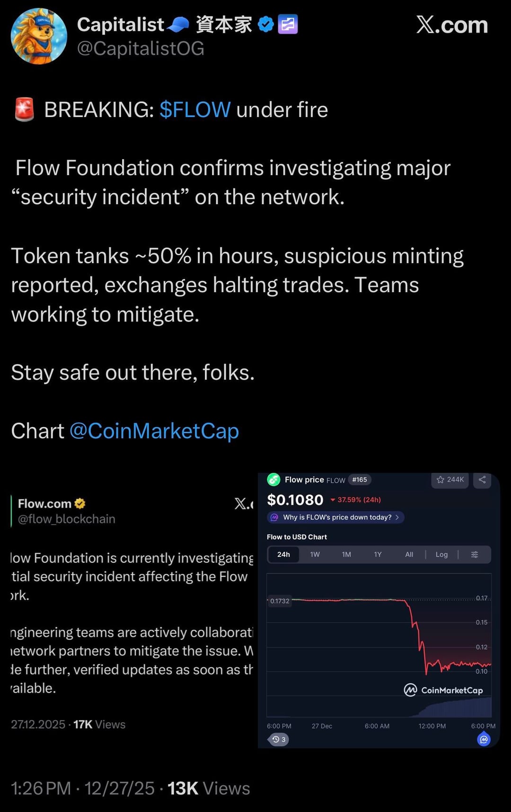Switch chart to the 1M range
The height and width of the screenshot is (812, 511).
346,554
